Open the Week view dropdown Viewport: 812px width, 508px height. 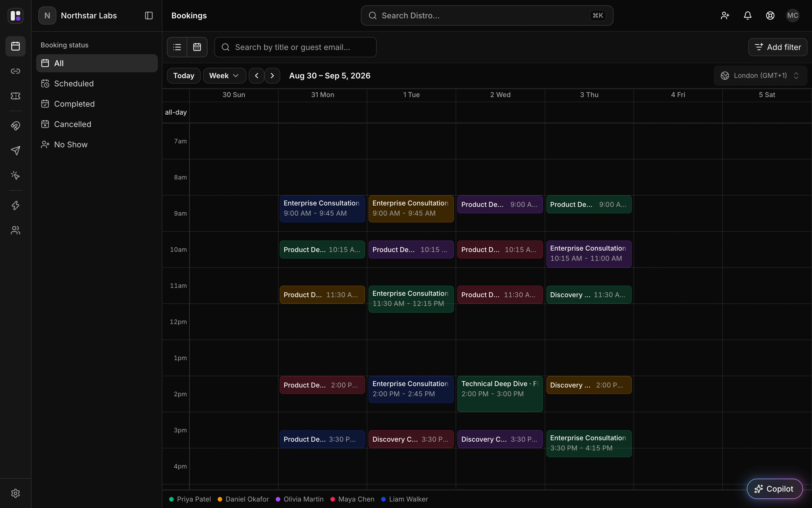[224, 76]
